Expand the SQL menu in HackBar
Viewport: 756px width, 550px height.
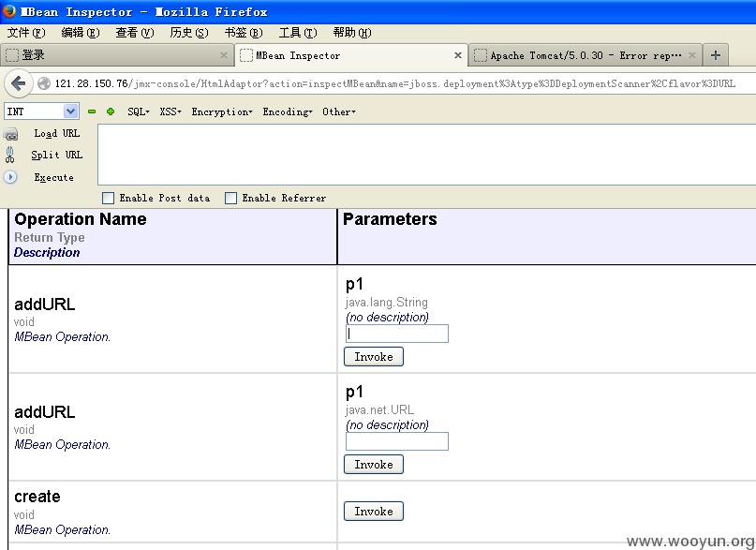[x=139, y=111]
